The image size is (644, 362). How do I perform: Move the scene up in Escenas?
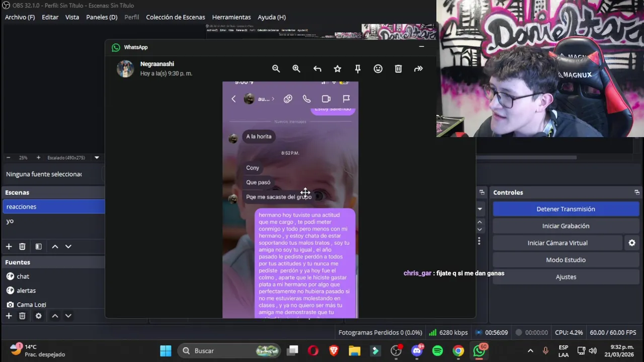click(55, 246)
